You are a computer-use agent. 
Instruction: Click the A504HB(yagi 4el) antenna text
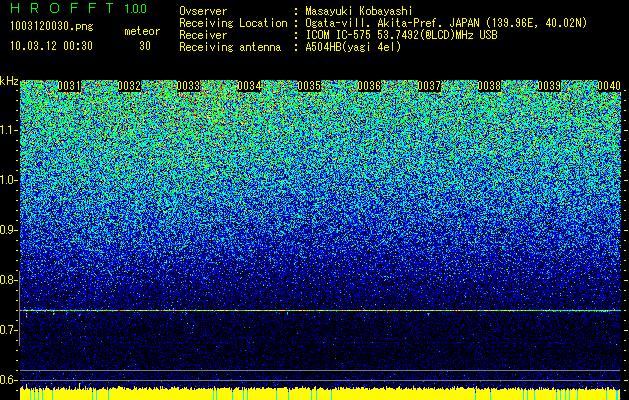pyautogui.click(x=353, y=47)
